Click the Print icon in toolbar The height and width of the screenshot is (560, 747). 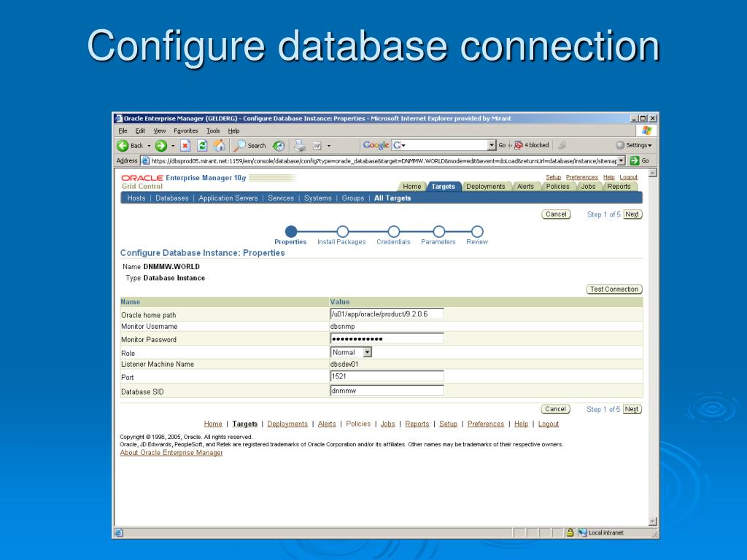(300, 145)
